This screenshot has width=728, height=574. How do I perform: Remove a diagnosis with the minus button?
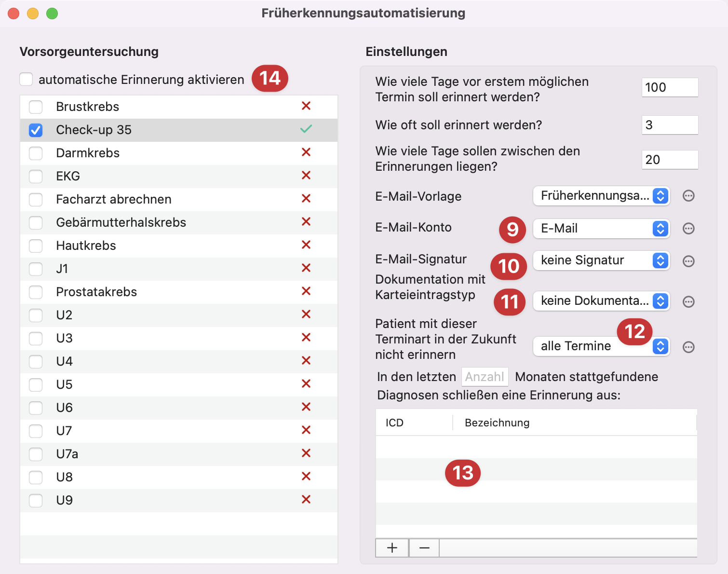(424, 548)
